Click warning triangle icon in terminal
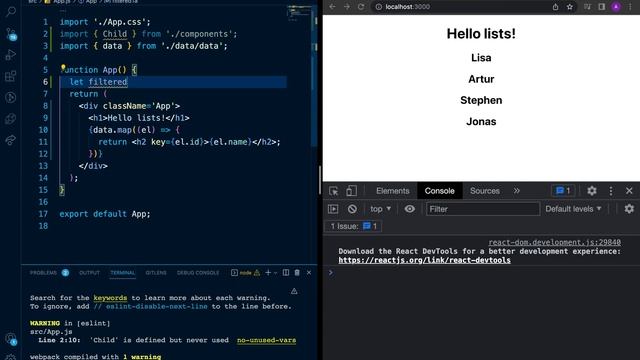This screenshot has height=360, width=640. coord(294,291)
